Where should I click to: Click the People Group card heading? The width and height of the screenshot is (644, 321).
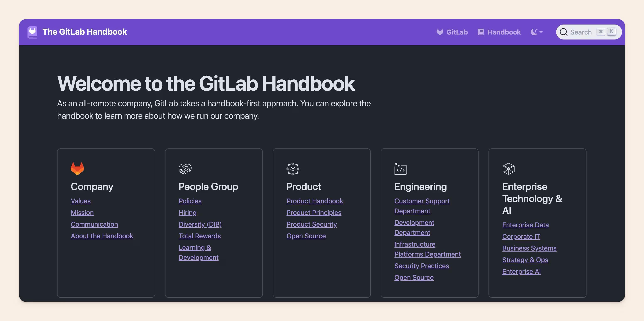[208, 187]
